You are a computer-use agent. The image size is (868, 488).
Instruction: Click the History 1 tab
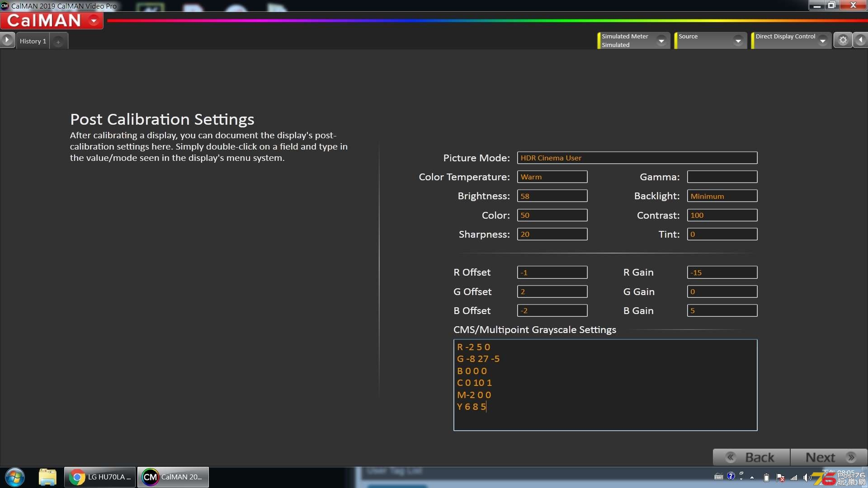pyautogui.click(x=33, y=41)
